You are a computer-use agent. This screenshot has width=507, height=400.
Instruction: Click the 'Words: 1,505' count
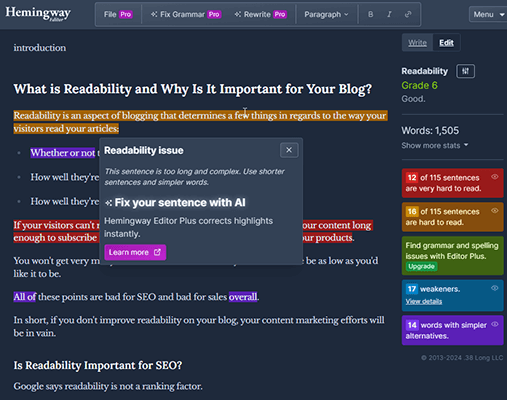click(x=430, y=130)
